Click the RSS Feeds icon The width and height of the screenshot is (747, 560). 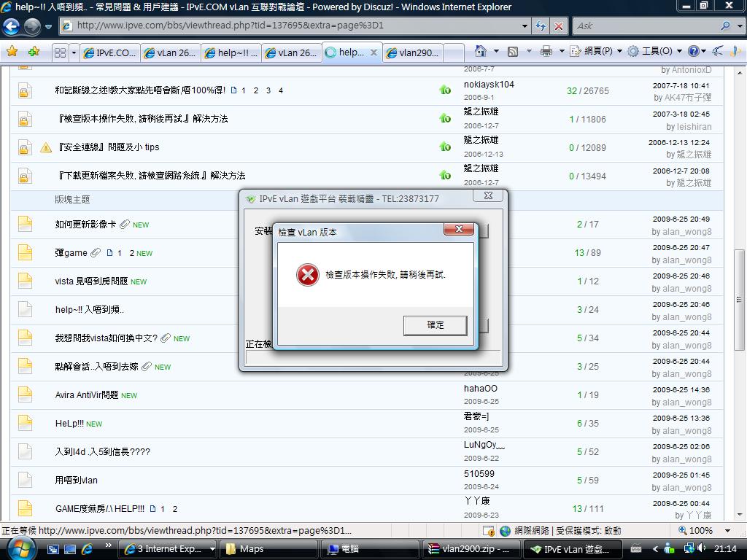(513, 51)
